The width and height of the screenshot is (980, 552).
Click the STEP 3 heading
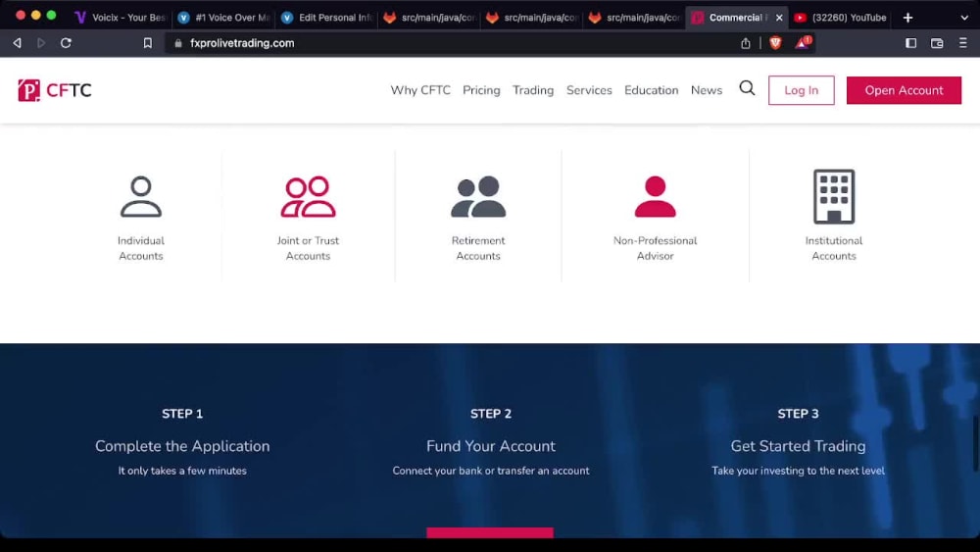(x=798, y=414)
